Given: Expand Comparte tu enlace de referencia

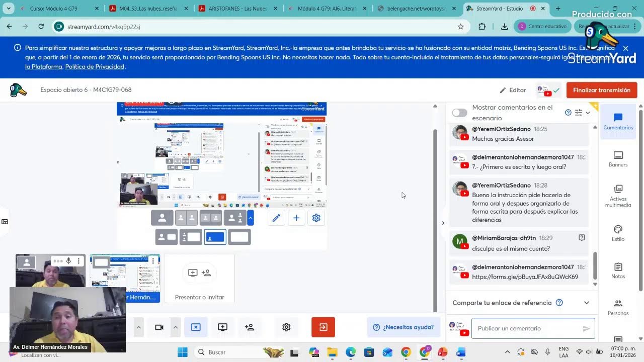Looking at the screenshot, I should [x=586, y=303].
